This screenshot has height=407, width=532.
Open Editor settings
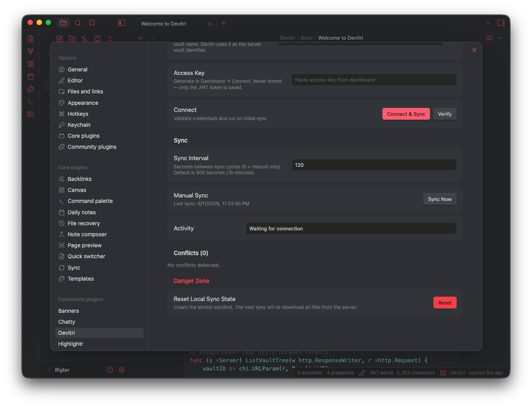point(99,80)
